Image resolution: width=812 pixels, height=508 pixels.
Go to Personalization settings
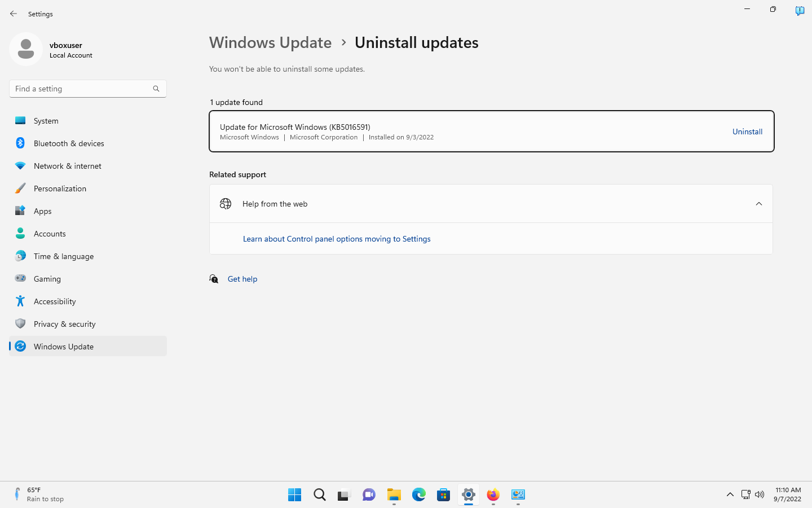60,188
